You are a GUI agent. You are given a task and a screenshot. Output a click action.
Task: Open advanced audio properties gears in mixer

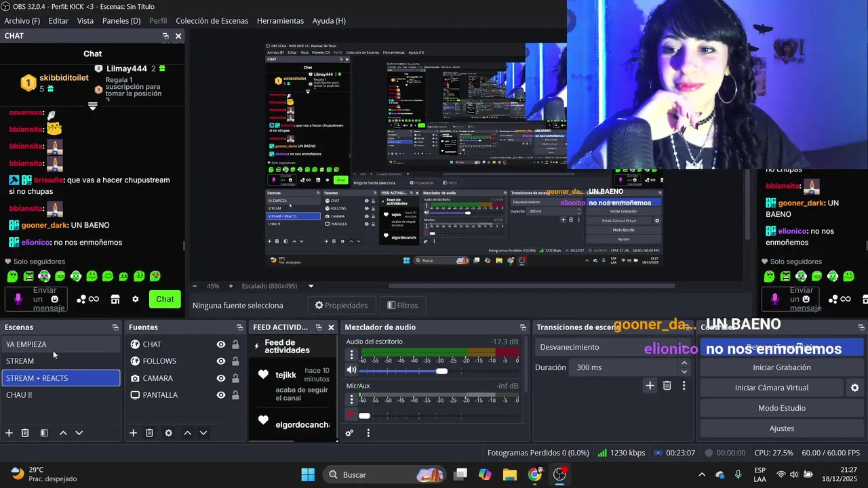pos(350,433)
